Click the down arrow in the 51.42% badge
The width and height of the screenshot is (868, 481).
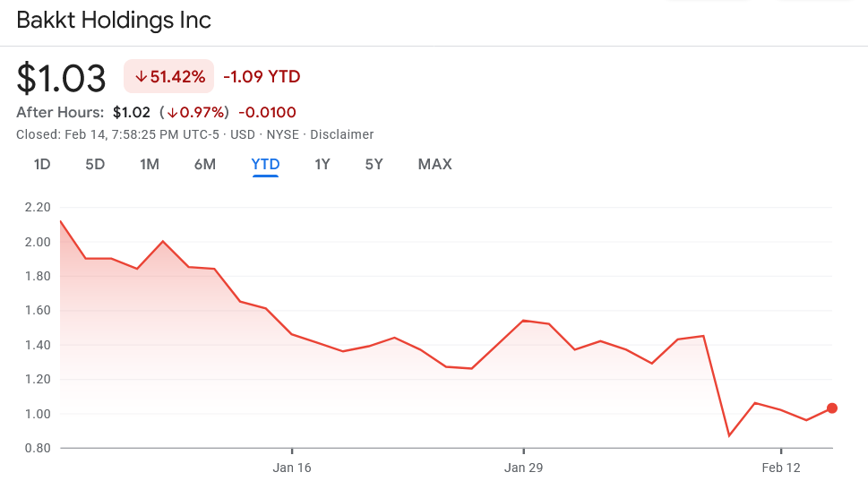tap(141, 77)
